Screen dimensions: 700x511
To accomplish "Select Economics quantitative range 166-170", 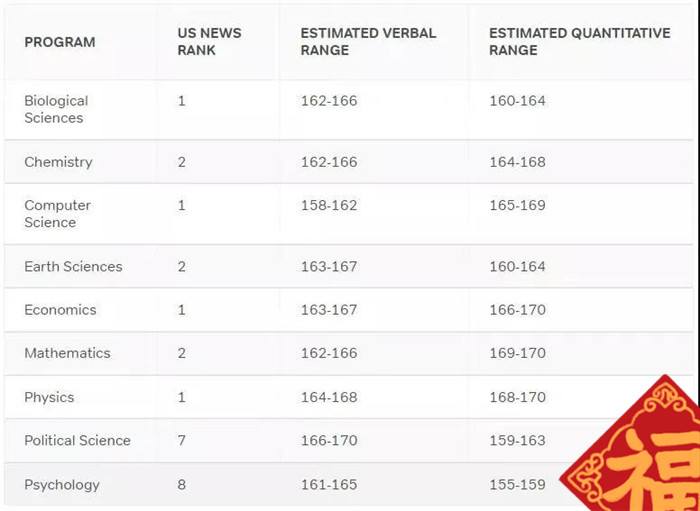I will tap(517, 310).
